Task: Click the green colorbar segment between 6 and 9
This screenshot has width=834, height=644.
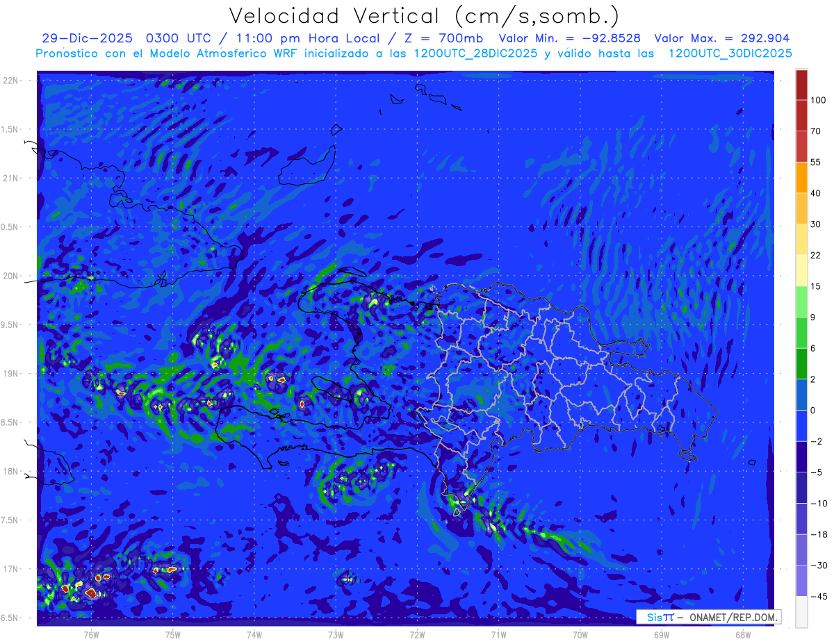Action: coord(801,332)
